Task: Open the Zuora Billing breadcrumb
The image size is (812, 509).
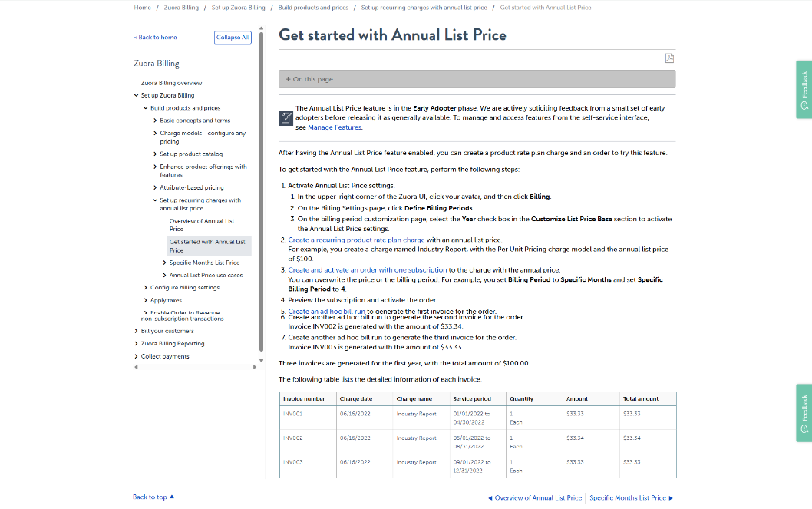Action: pyautogui.click(x=181, y=8)
